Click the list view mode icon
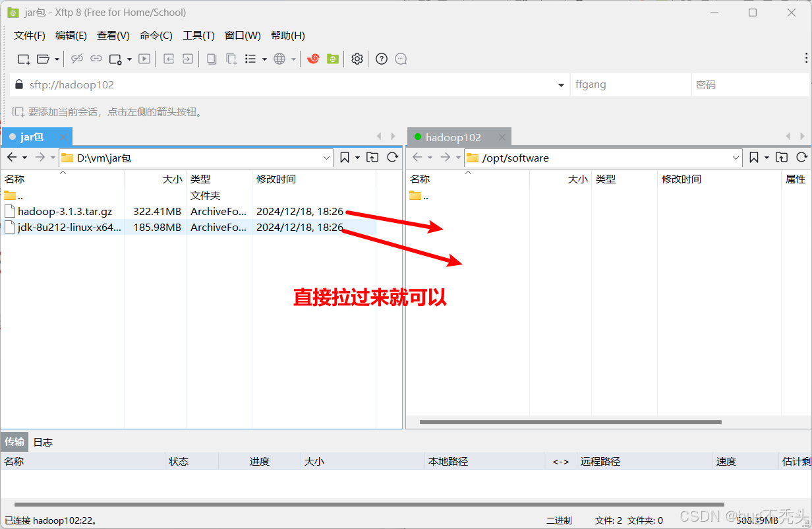 (250, 59)
